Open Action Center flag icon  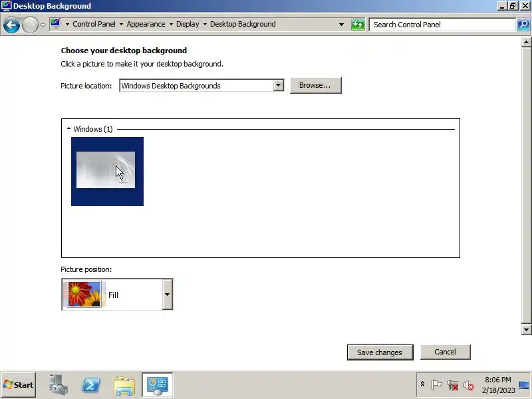coord(436,385)
